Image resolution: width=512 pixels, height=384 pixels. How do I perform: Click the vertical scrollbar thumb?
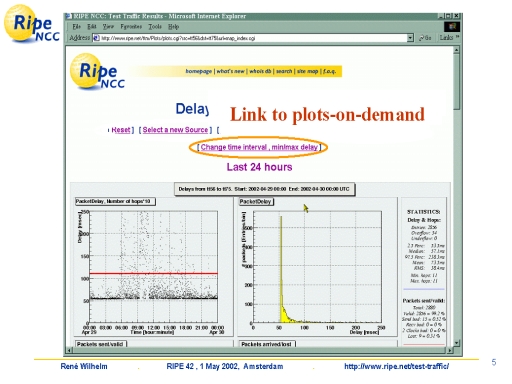(456, 82)
